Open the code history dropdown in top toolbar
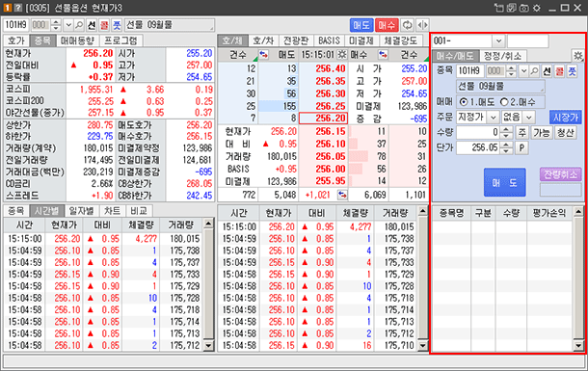Screen dimensions: 588x371 tap(68, 25)
